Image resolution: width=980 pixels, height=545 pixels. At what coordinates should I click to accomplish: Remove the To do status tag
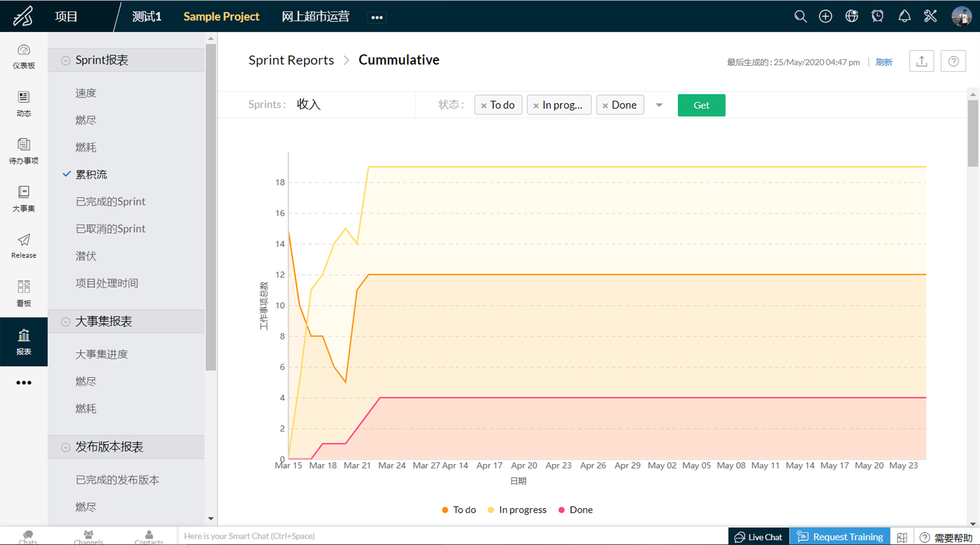pyautogui.click(x=484, y=106)
